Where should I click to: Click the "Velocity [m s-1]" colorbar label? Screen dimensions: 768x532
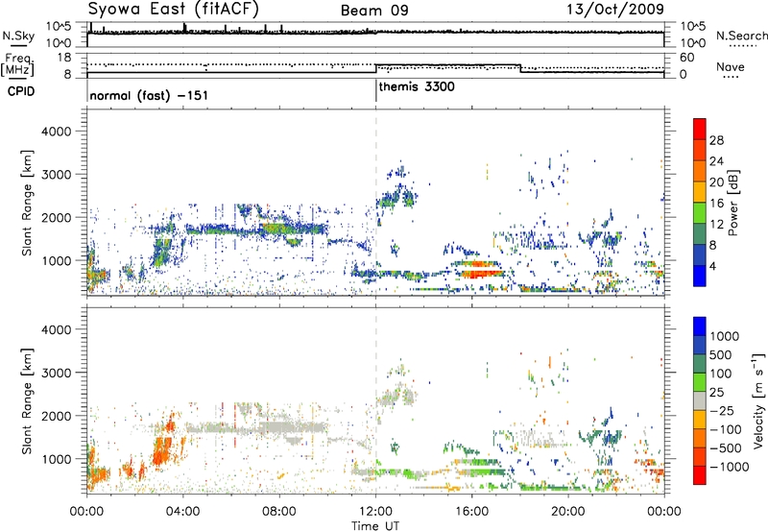(758, 400)
